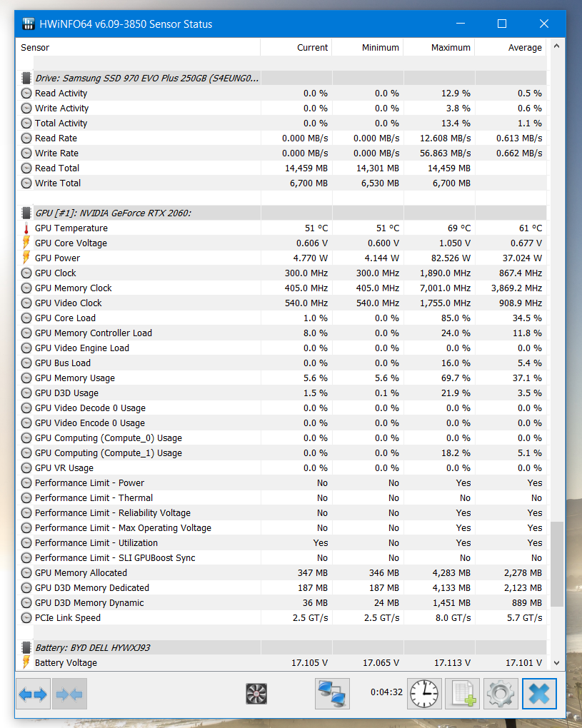
Task: Click the scrollbar down arrow
Action: [x=556, y=663]
